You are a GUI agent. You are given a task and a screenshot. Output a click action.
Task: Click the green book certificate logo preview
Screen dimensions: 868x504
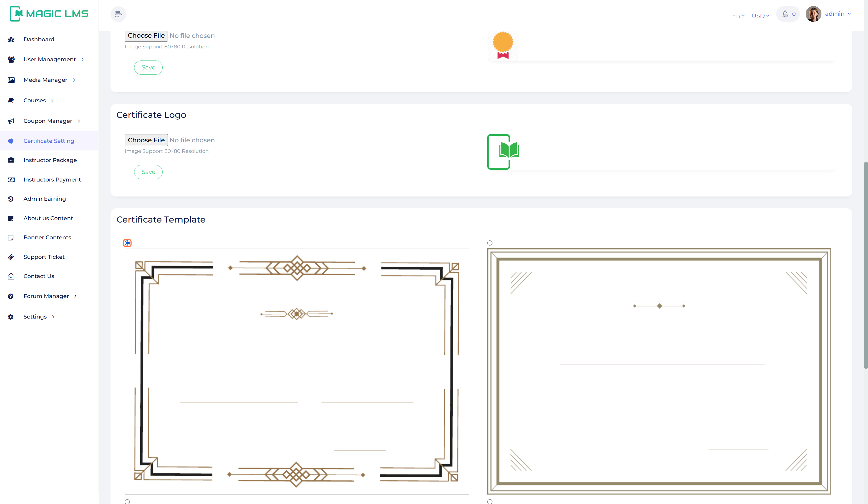tap(503, 152)
